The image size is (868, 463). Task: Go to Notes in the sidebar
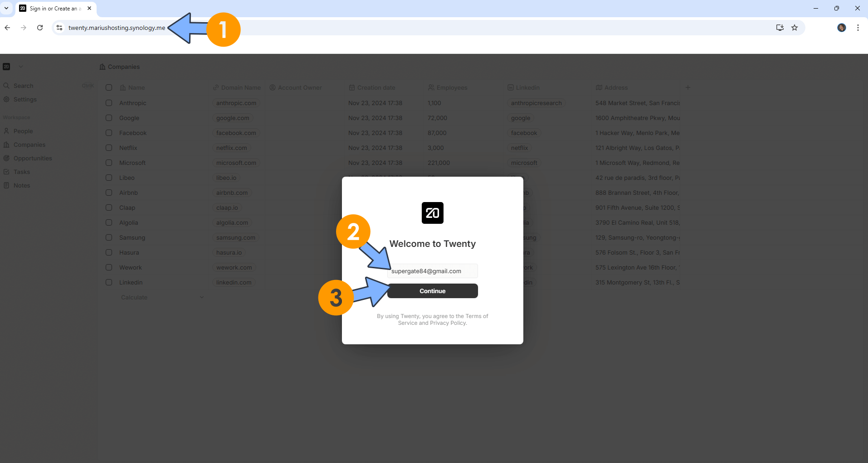22,185
